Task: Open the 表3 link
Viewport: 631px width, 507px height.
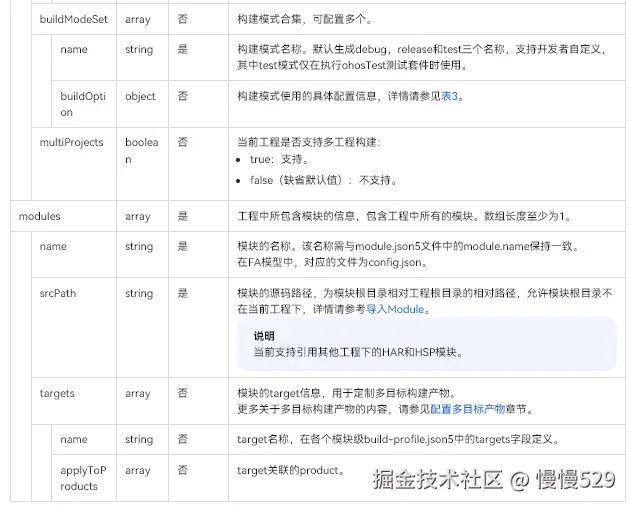Action: (x=449, y=97)
